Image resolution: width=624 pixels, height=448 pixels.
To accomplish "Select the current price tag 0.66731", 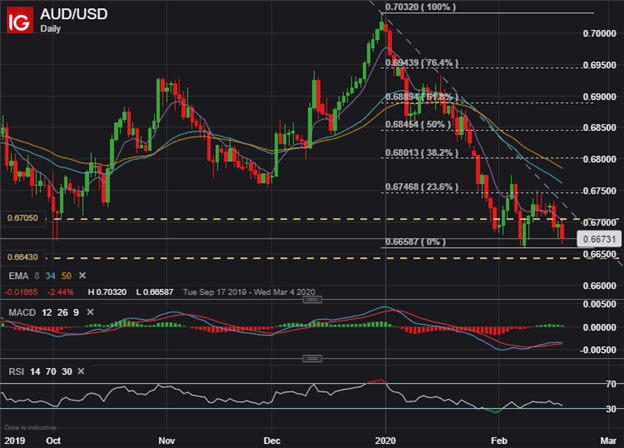I will click(x=599, y=239).
